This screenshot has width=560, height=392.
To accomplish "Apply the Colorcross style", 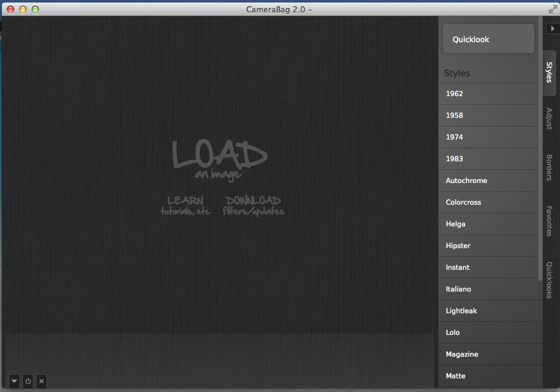I will (488, 202).
